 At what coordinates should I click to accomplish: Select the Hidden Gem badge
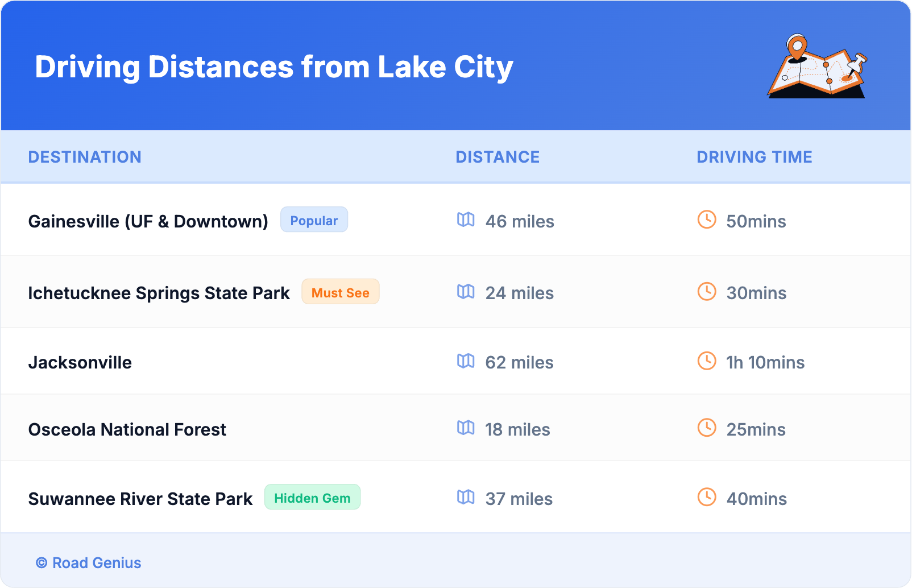coord(312,498)
